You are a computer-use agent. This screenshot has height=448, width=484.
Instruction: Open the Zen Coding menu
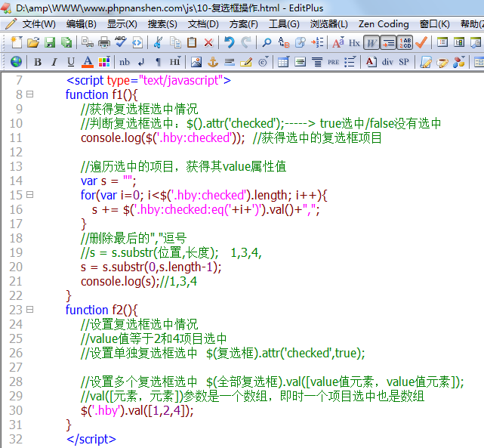384,24
